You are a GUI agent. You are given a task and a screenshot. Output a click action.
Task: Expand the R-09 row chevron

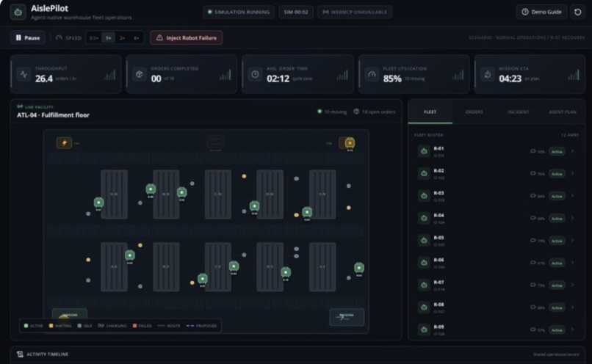click(572, 329)
